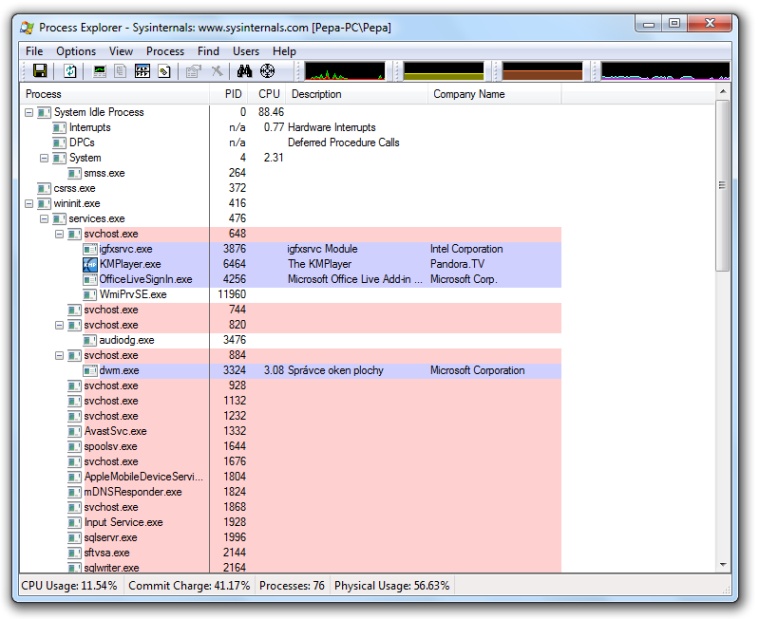760x619 pixels.
Task: Open the View menu
Action: pyautogui.click(x=121, y=51)
